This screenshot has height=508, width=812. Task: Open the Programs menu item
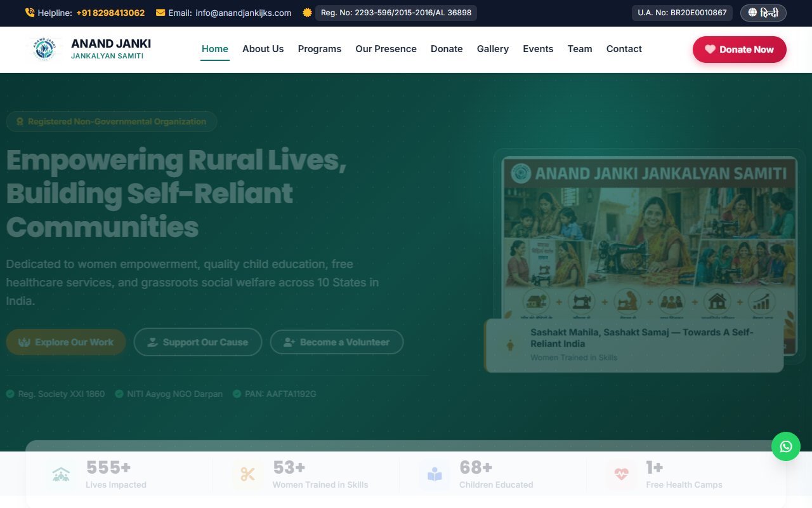tap(320, 49)
